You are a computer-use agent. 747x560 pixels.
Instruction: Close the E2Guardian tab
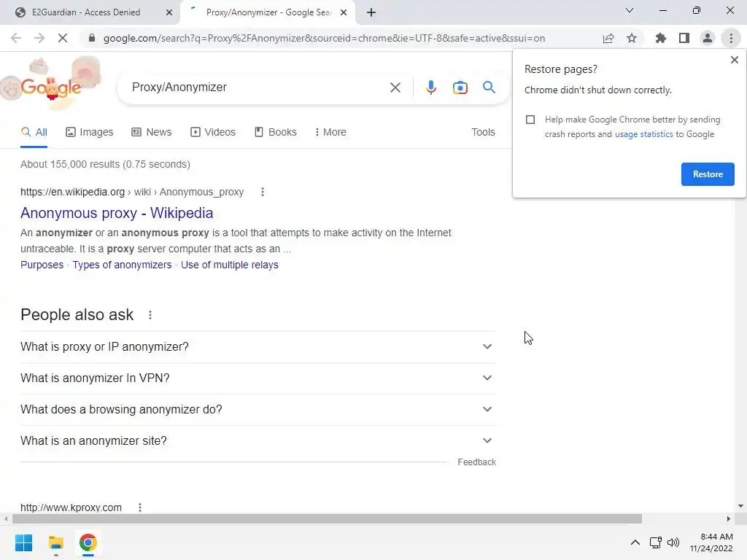click(169, 12)
